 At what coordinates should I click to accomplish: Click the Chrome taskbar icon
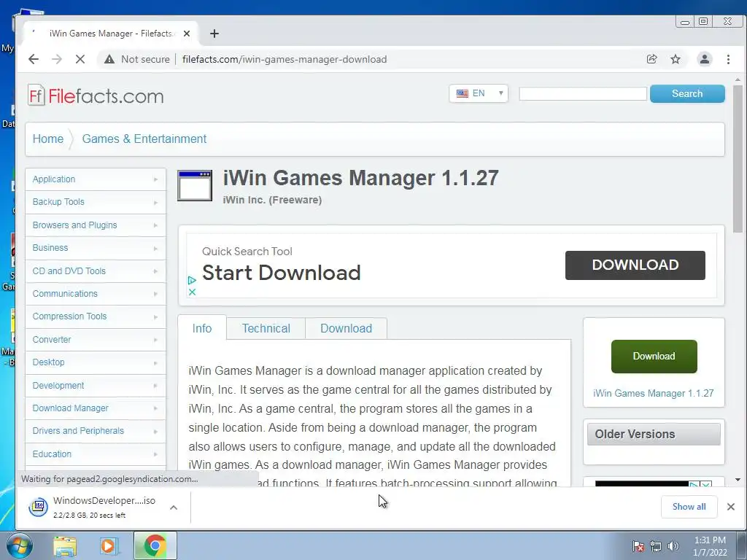point(155,545)
